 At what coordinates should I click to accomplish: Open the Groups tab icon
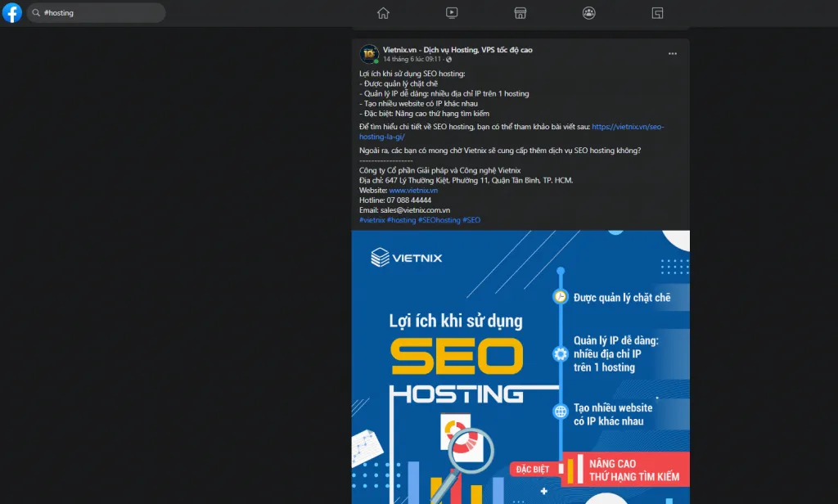[589, 13]
